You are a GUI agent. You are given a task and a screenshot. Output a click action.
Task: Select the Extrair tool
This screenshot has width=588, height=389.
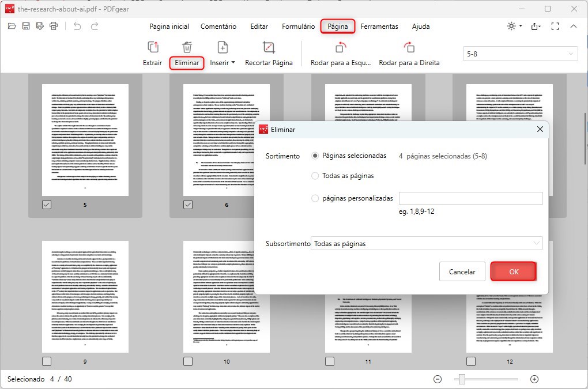pyautogui.click(x=152, y=54)
